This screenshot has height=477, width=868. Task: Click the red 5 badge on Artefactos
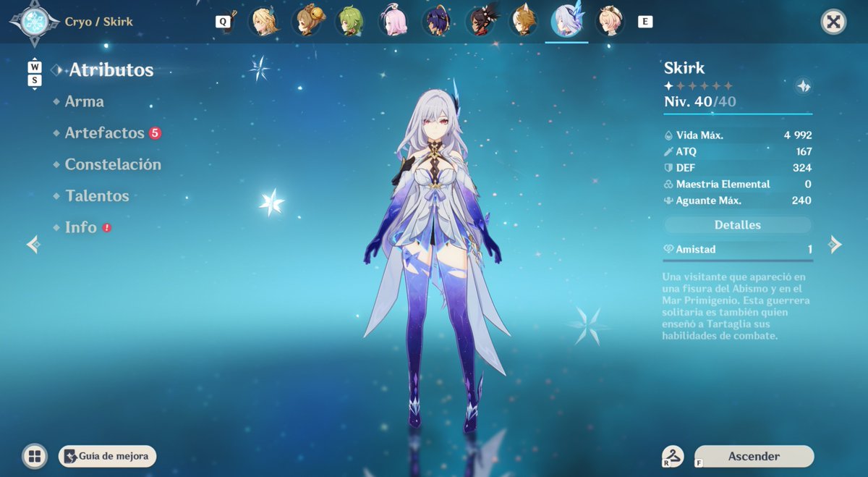[155, 133]
